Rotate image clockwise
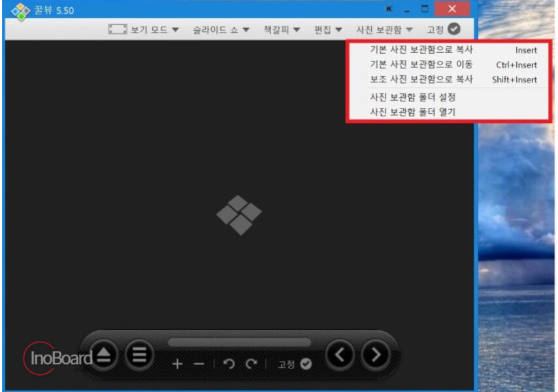The image size is (558, 392). (x=252, y=363)
